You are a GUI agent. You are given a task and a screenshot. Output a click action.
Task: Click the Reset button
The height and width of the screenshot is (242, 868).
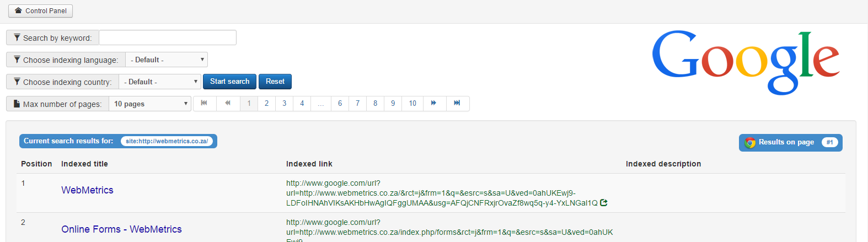[x=275, y=82]
